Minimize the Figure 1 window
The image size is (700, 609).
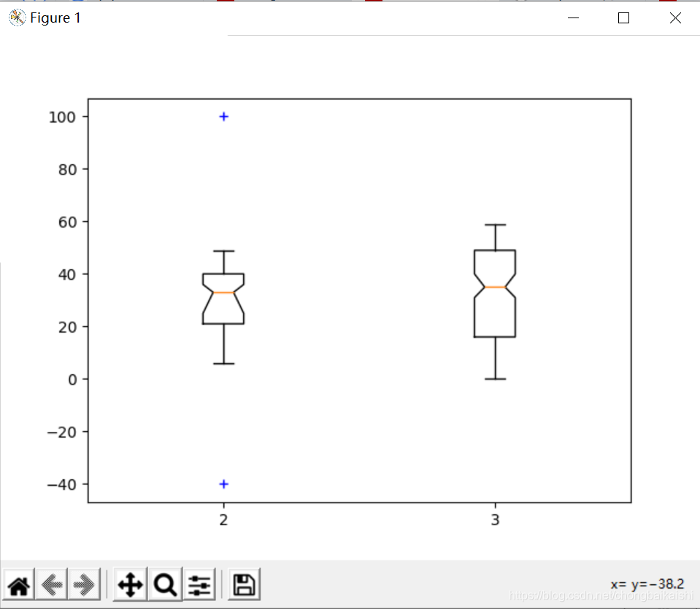click(x=573, y=18)
